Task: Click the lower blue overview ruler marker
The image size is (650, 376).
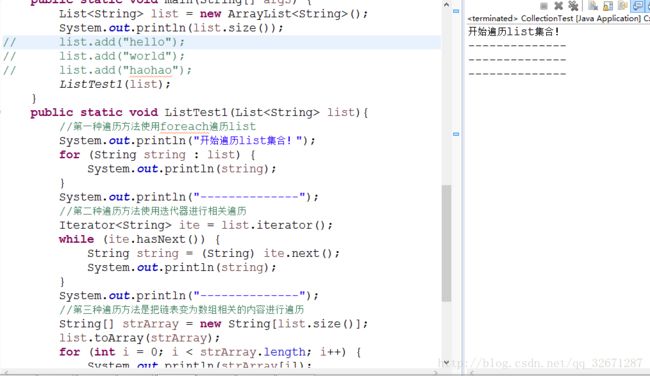Action: 456,134
